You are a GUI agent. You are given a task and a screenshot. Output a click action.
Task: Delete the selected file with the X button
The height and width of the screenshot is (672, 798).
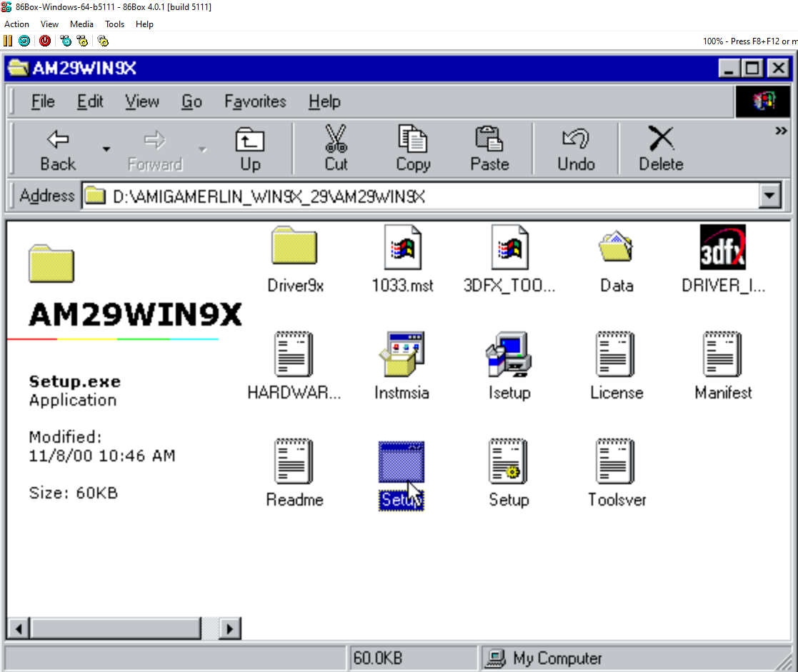click(x=661, y=149)
